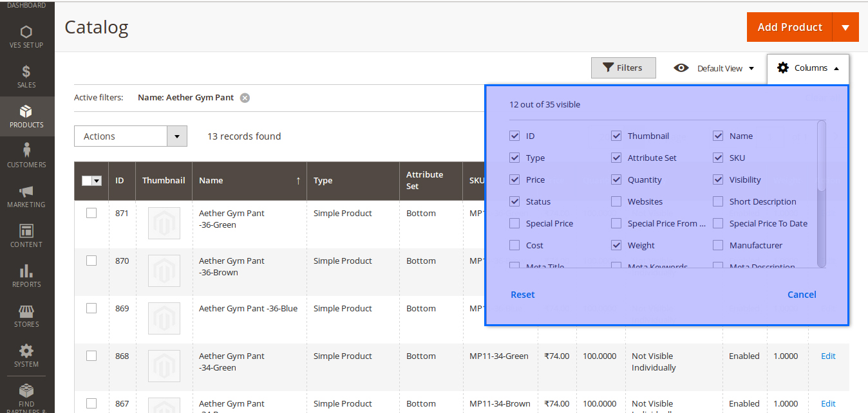Sort by the Name column header

click(x=249, y=181)
